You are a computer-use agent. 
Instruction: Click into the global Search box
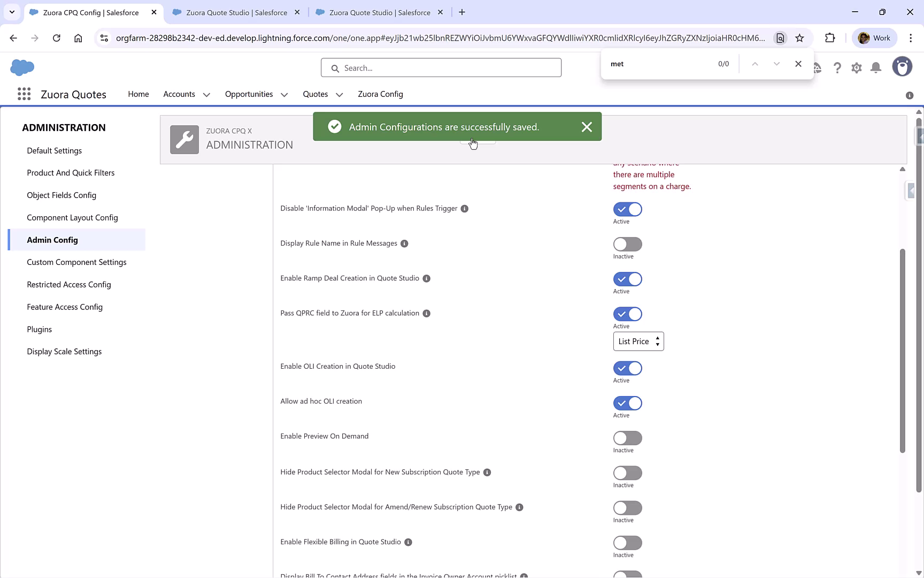click(441, 67)
